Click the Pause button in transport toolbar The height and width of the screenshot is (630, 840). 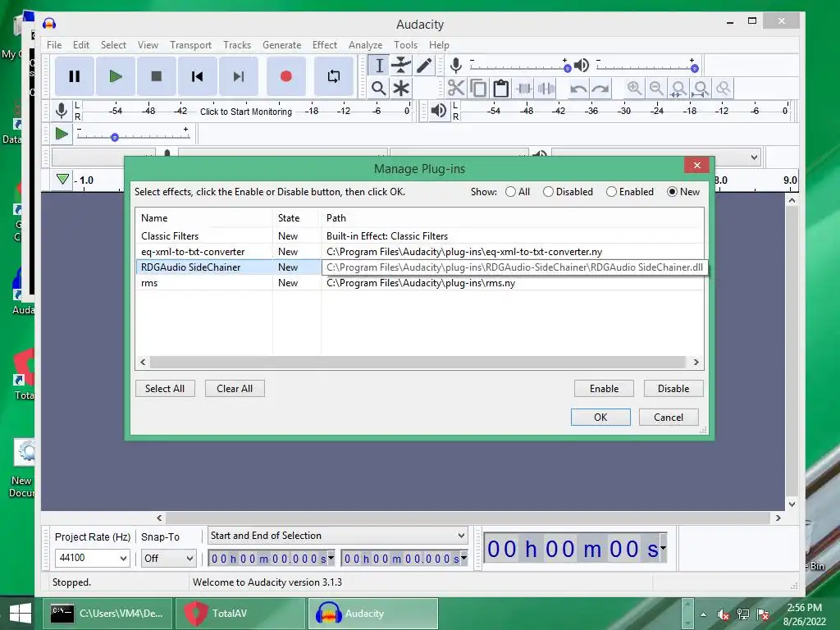tap(75, 76)
